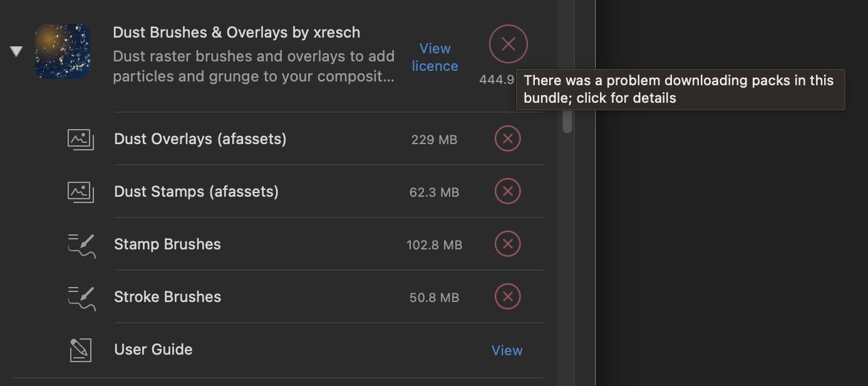Click the Dust Overlays overlay pack icon

80,139
